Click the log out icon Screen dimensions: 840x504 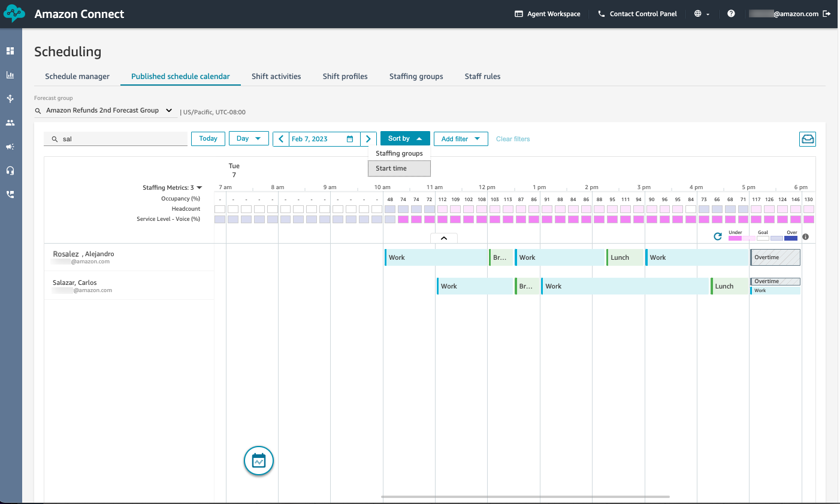point(827,14)
